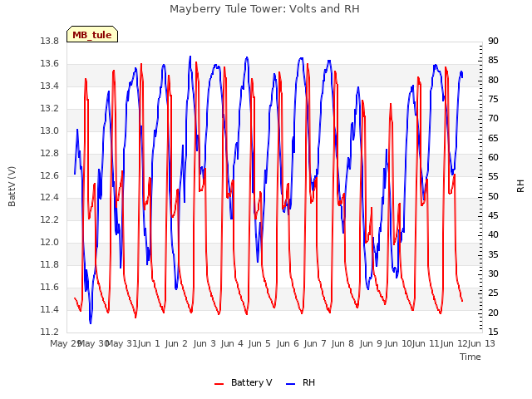Viewport: 532px width, 399px height.
Task: Click the Jun 13 date label
Action: point(481,343)
